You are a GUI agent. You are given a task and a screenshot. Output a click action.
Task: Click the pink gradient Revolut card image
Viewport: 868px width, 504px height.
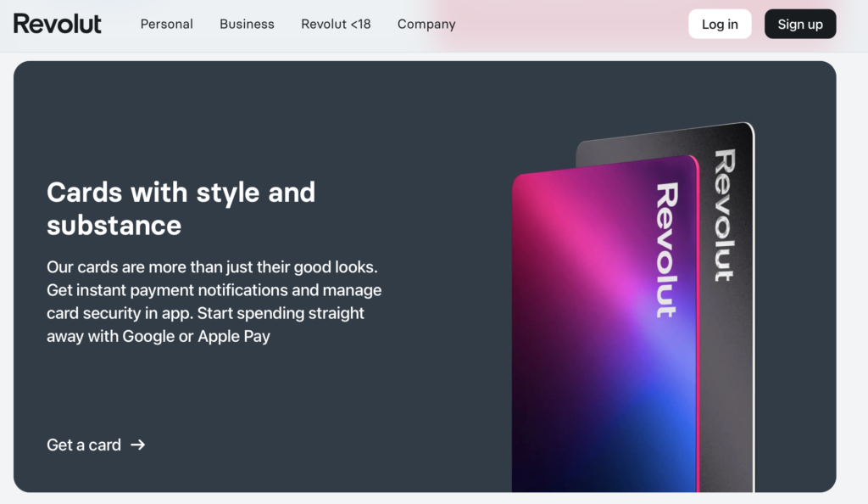point(605,324)
